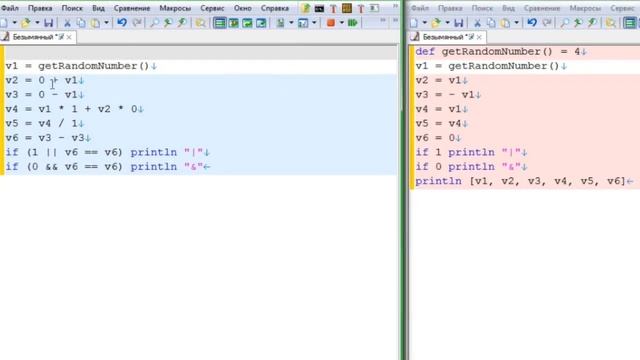Image resolution: width=640 pixels, height=360 pixels.
Task: Expand the record macro dropdown arrow
Action: coord(342,23)
